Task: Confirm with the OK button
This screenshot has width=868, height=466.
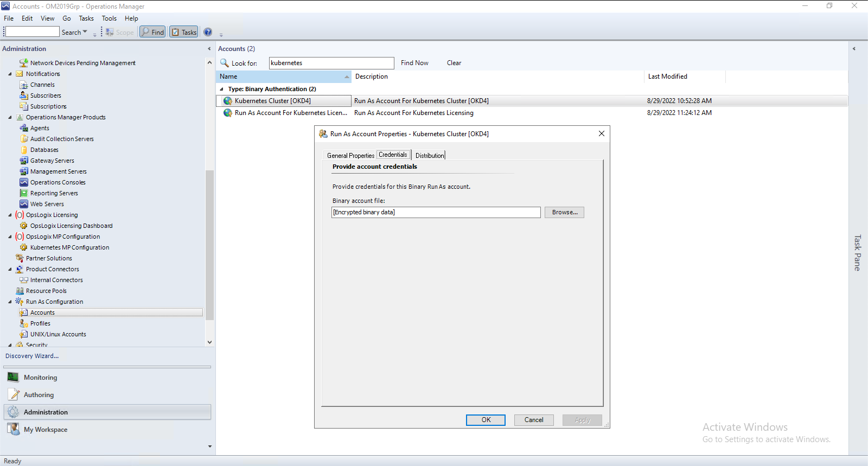Action: (x=486, y=420)
